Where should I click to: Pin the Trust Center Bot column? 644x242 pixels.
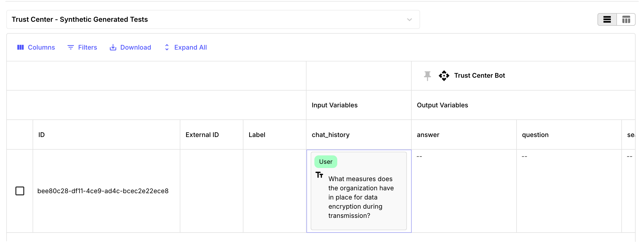[x=427, y=76]
